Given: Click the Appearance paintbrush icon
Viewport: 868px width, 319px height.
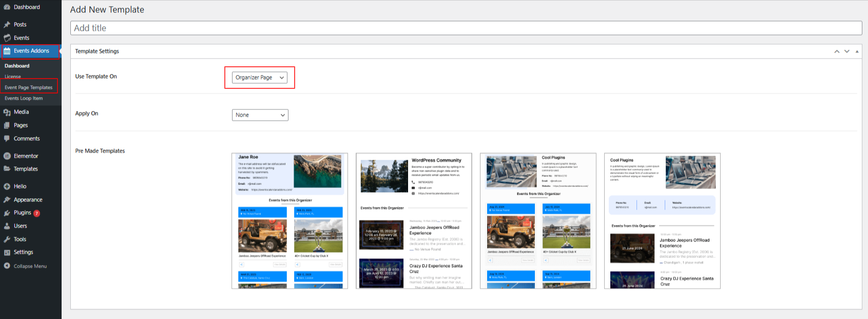Looking at the screenshot, I should click(x=7, y=200).
